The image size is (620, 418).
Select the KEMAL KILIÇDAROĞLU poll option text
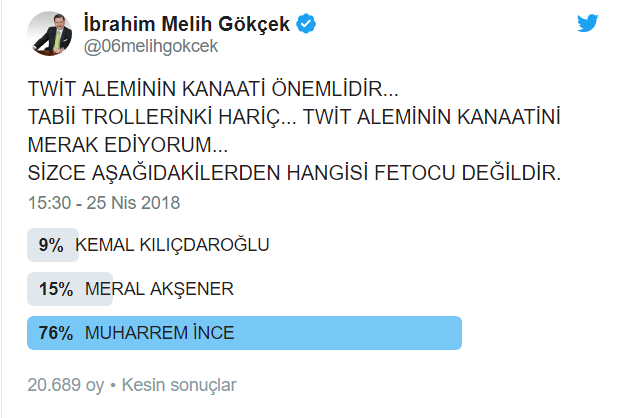click(x=172, y=246)
